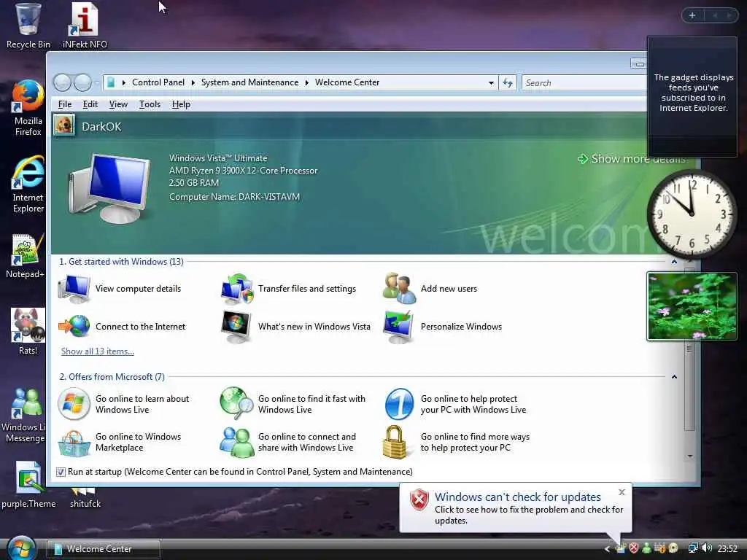Click the scroll down arrow of list
The height and width of the screenshot is (560, 747).
[690, 456]
